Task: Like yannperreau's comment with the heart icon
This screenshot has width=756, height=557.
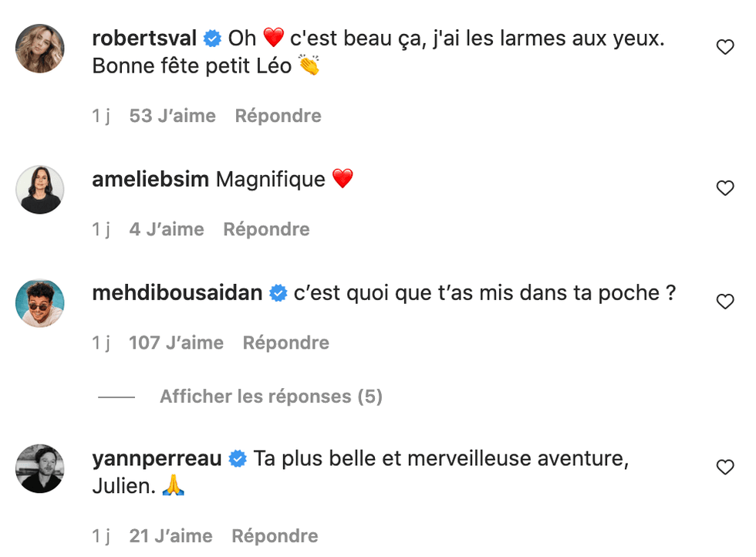Action: (x=725, y=467)
